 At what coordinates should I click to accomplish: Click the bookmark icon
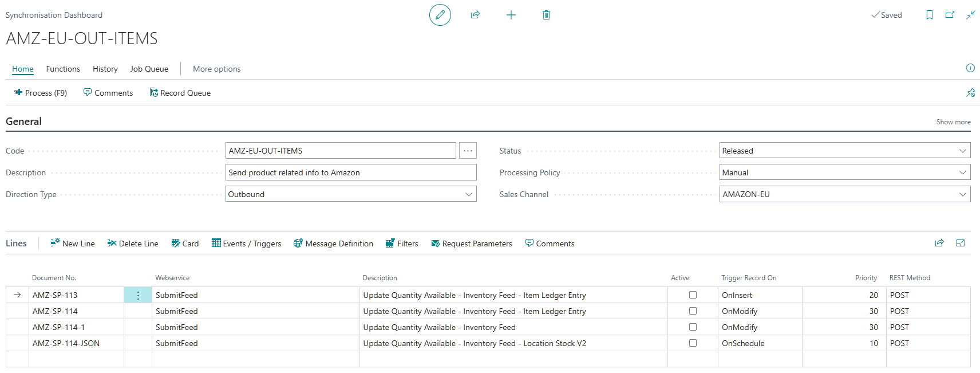point(930,15)
